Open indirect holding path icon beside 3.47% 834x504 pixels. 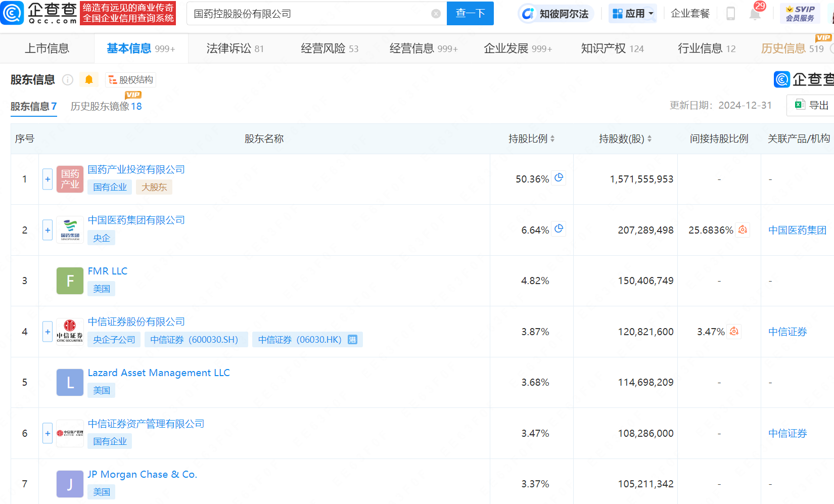click(x=734, y=332)
